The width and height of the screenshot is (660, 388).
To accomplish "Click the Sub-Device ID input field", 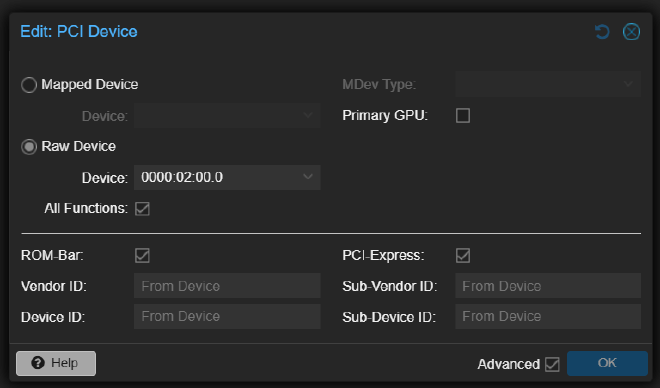I will (548, 316).
